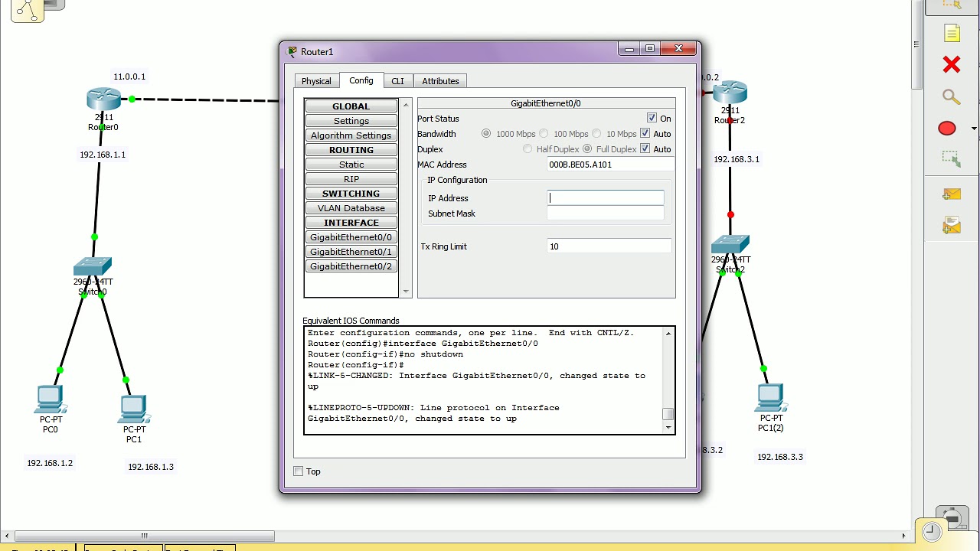980x551 pixels.
Task: Switch to the Attributes tab
Action: (x=440, y=81)
